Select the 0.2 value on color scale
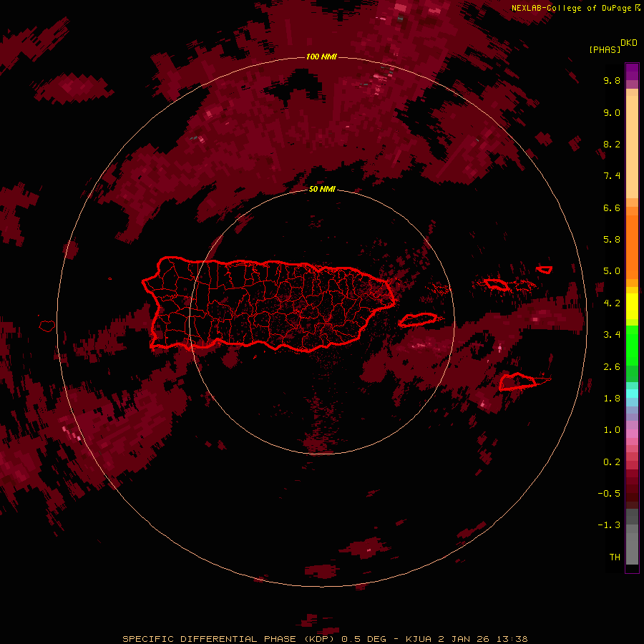This screenshot has width=644, height=644. pos(612,462)
